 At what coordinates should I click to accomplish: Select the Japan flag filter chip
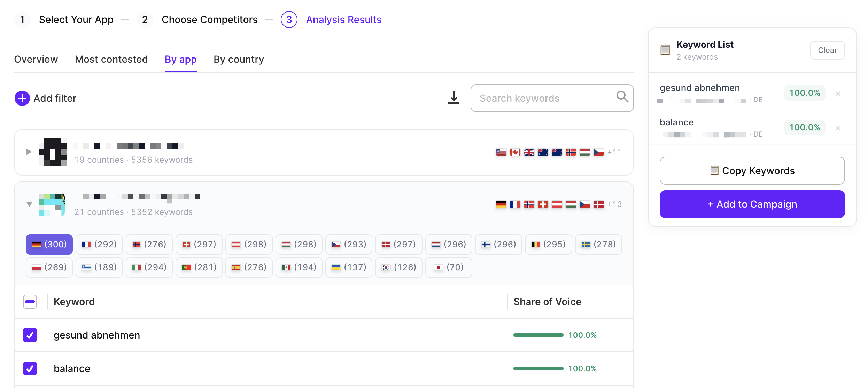pyautogui.click(x=449, y=267)
